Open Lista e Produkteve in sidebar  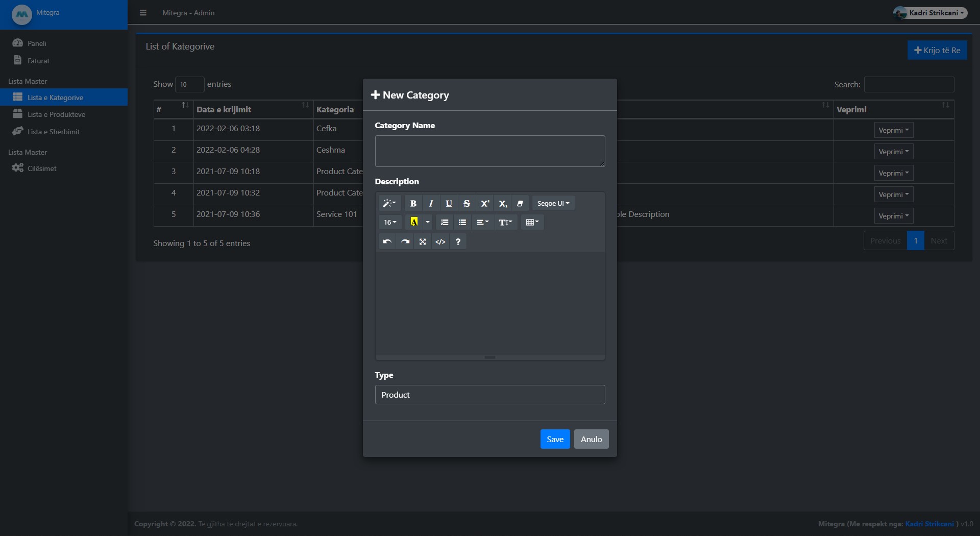[56, 114]
